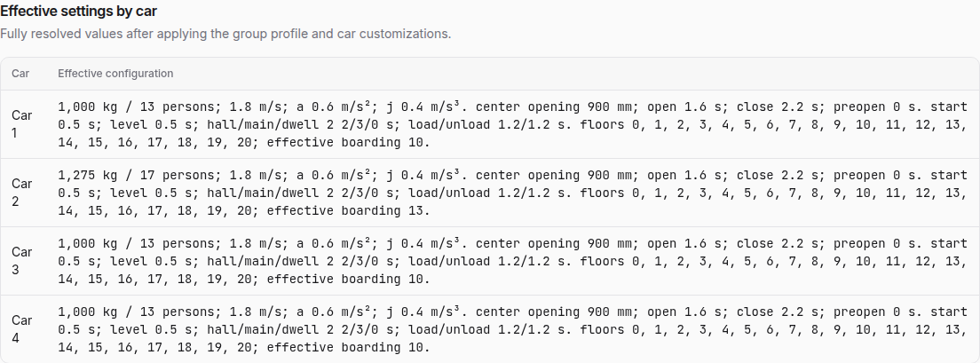Click the Car 1 row label
980x363 pixels.
point(22,124)
